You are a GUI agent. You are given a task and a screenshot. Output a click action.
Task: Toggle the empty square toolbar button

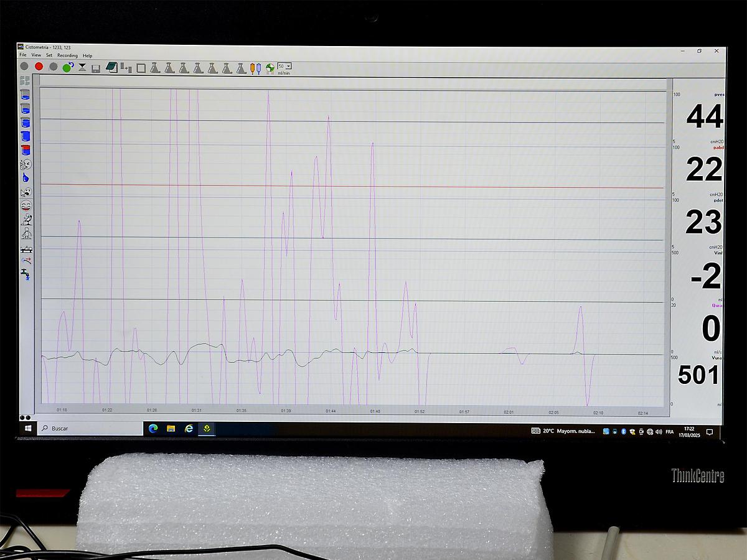[x=141, y=68]
